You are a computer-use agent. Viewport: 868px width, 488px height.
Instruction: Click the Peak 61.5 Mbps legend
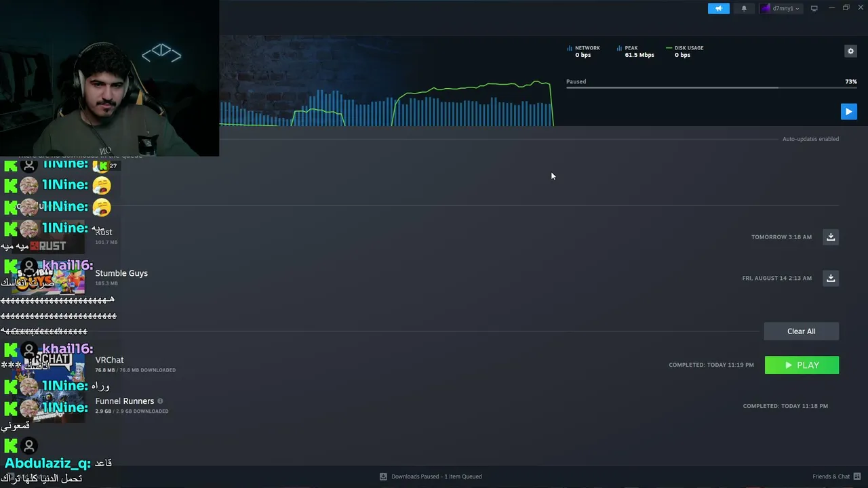635,52
